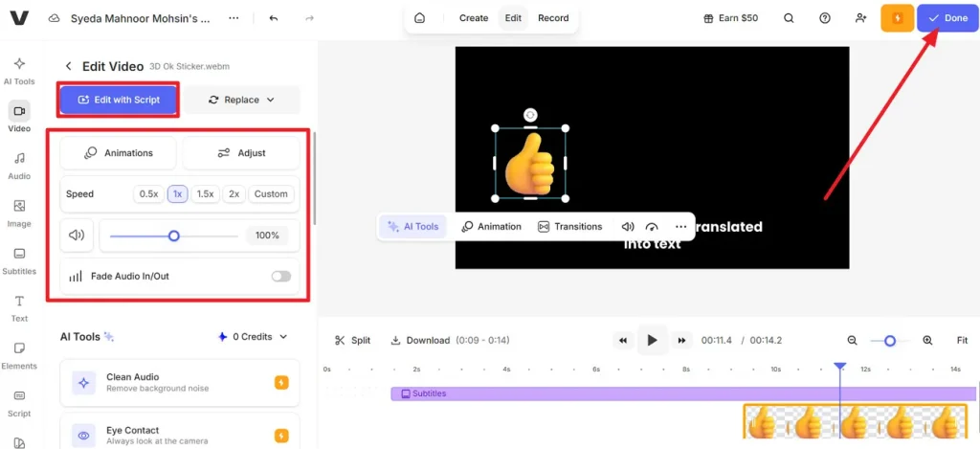Go to the home icon
The height and width of the screenshot is (449, 980).
tap(420, 18)
